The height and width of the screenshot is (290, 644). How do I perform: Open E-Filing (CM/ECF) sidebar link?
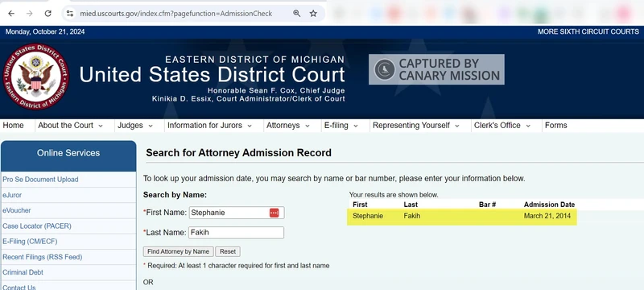(x=30, y=242)
